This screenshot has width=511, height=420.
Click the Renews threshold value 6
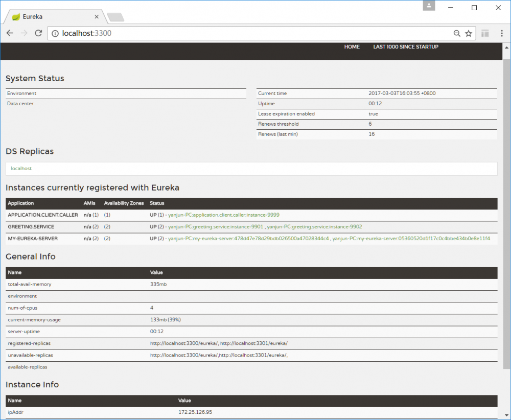point(370,124)
